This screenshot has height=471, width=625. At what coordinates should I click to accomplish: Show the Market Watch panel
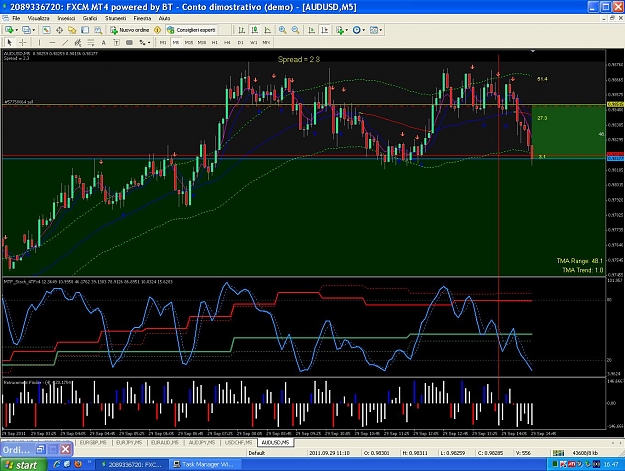[x=46, y=30]
